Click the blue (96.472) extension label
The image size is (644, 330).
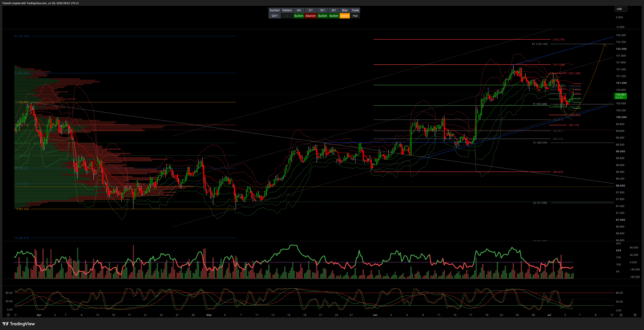point(22,238)
